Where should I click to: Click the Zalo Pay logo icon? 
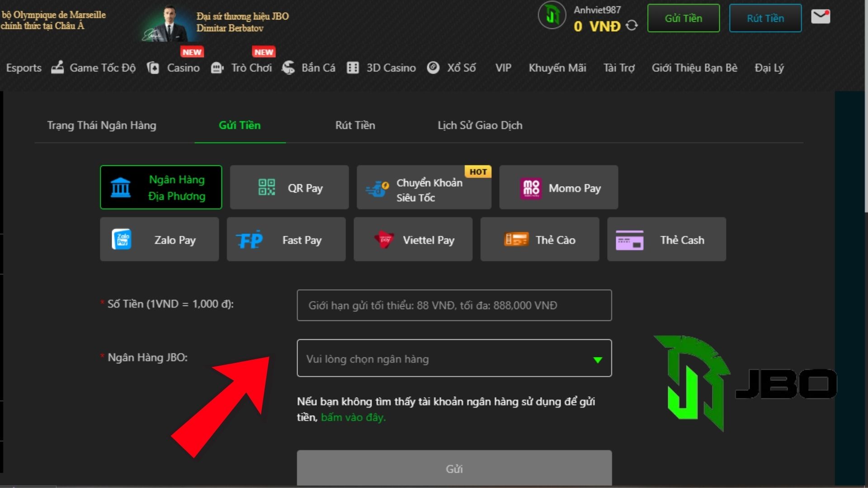click(122, 239)
